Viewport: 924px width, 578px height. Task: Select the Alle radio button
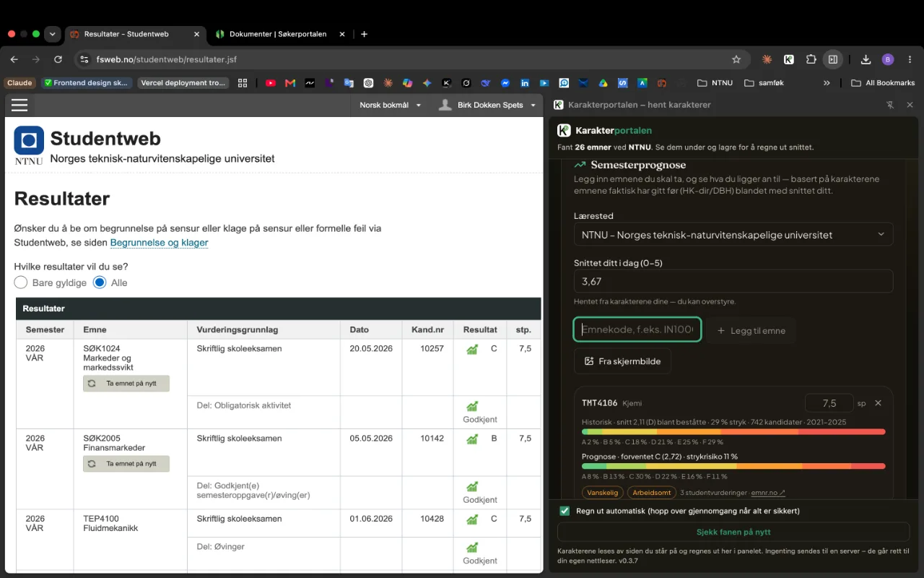coord(100,282)
